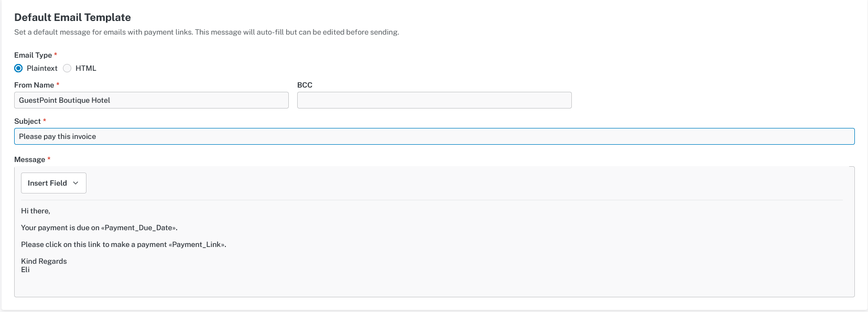This screenshot has height=312, width=868.
Task: Focus the From Name input field
Action: pos(151,100)
